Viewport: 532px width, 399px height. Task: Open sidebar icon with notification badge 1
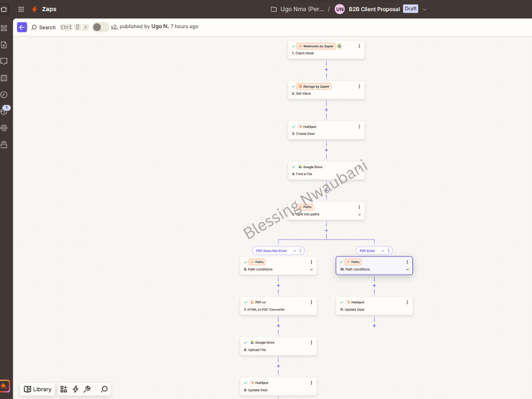[4, 110]
